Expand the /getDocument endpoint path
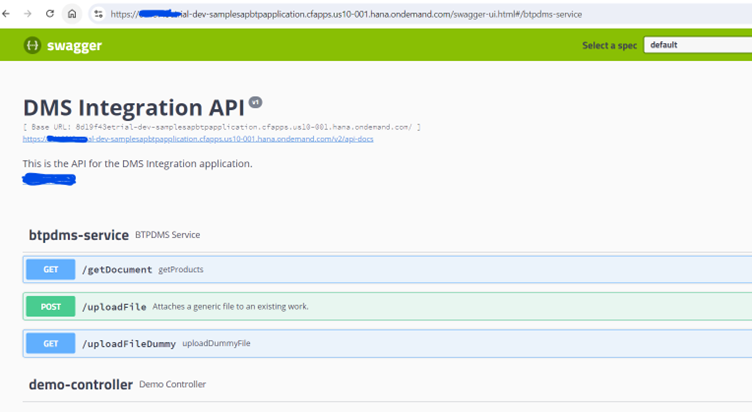Image resolution: width=752 pixels, height=412 pixels. [x=117, y=270]
